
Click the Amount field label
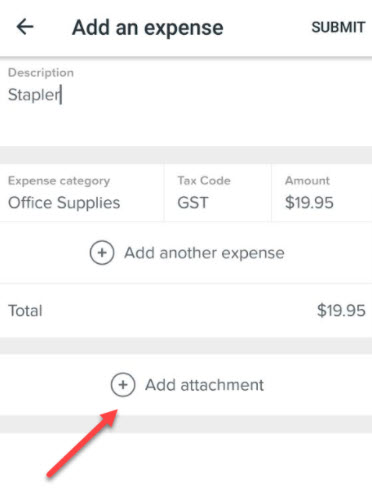tap(307, 180)
